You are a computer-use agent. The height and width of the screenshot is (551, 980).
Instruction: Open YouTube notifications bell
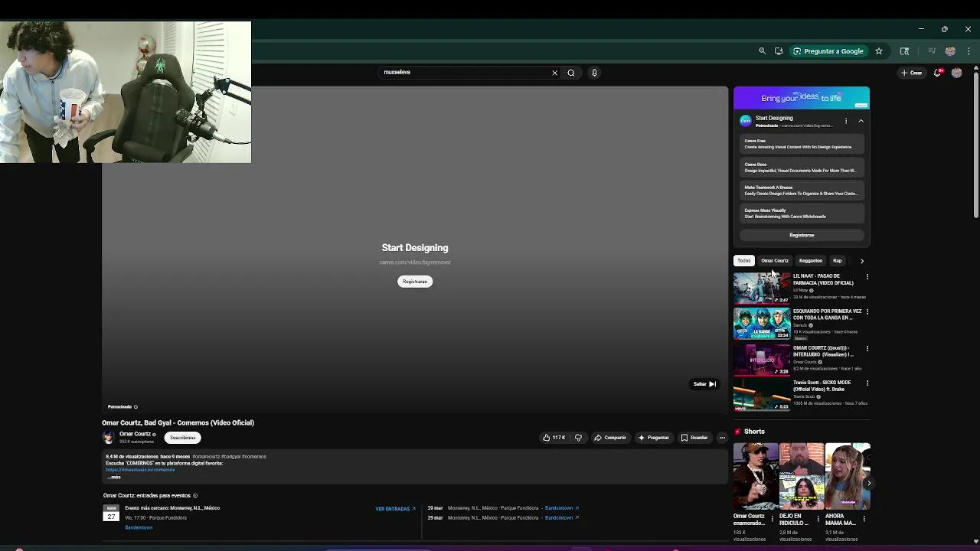(938, 73)
